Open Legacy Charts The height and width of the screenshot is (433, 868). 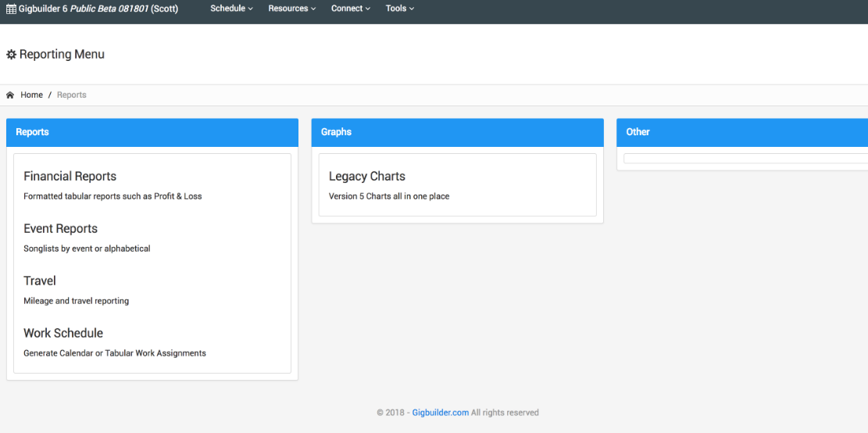pos(367,176)
